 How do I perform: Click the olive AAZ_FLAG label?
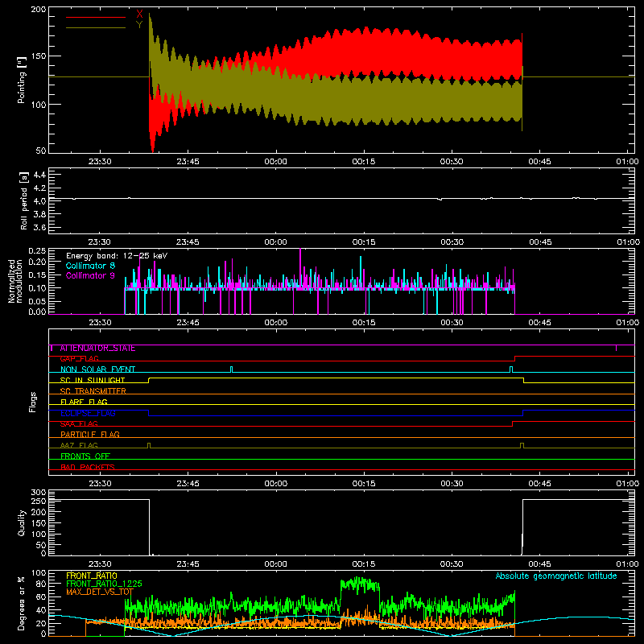(x=79, y=445)
